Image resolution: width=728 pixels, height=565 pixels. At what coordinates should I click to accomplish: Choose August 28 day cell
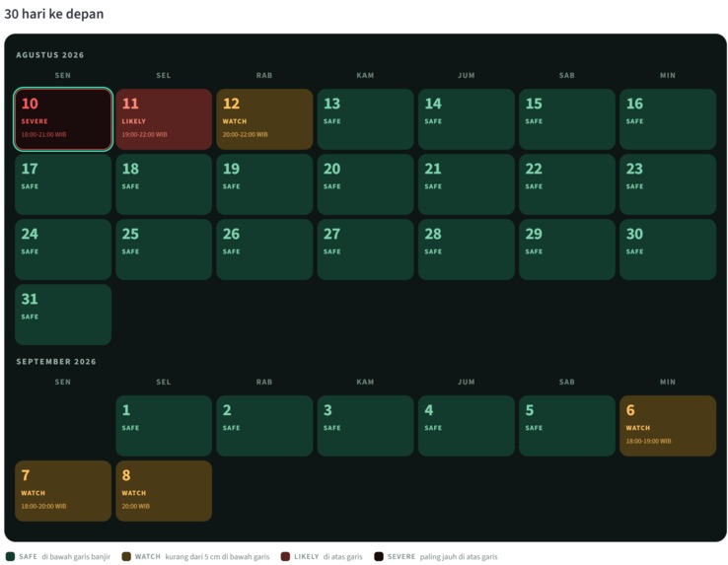tap(467, 249)
